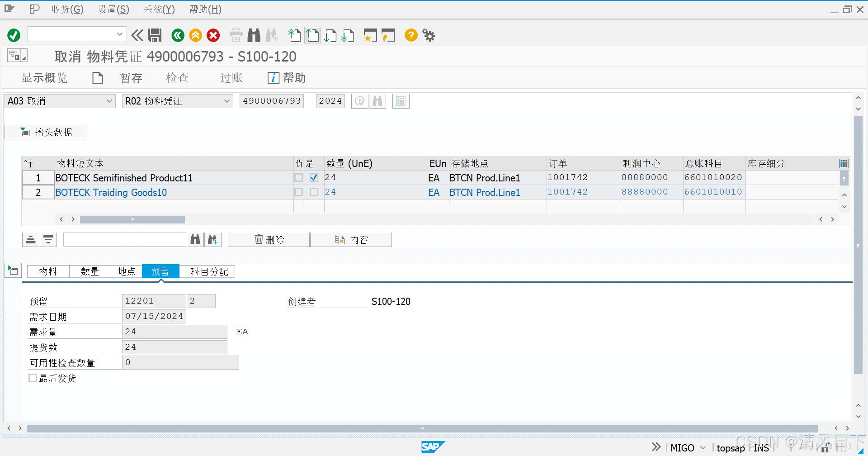Expand the 抬头数据 header data section

point(45,132)
